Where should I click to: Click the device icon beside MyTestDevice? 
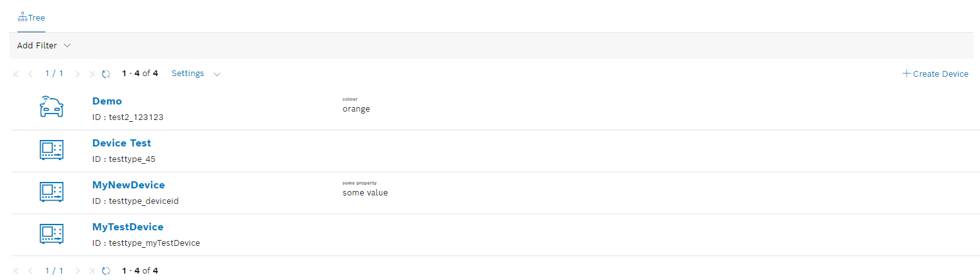pos(52,234)
